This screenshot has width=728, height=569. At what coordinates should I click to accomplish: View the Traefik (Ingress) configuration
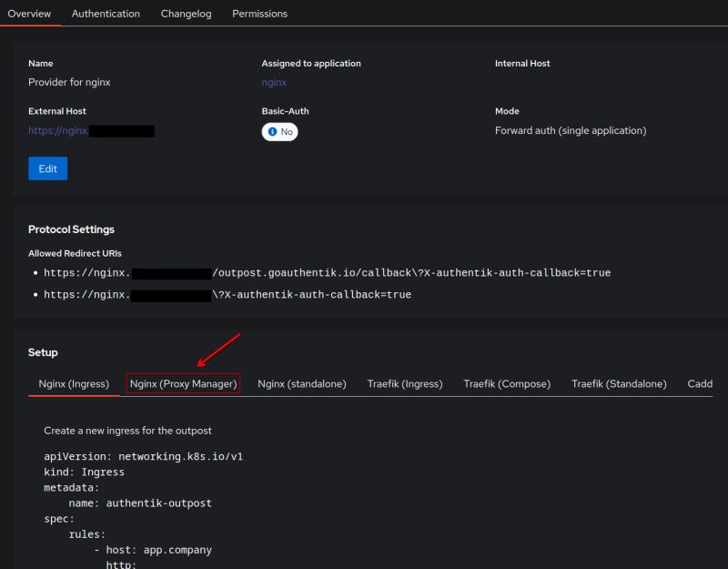point(405,384)
